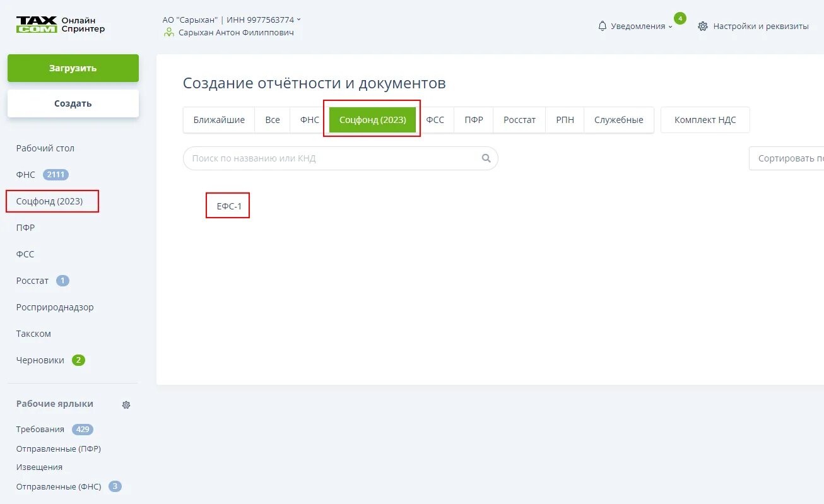The image size is (824, 504).
Task: Click the Комплект НДС button
Action: tap(705, 120)
